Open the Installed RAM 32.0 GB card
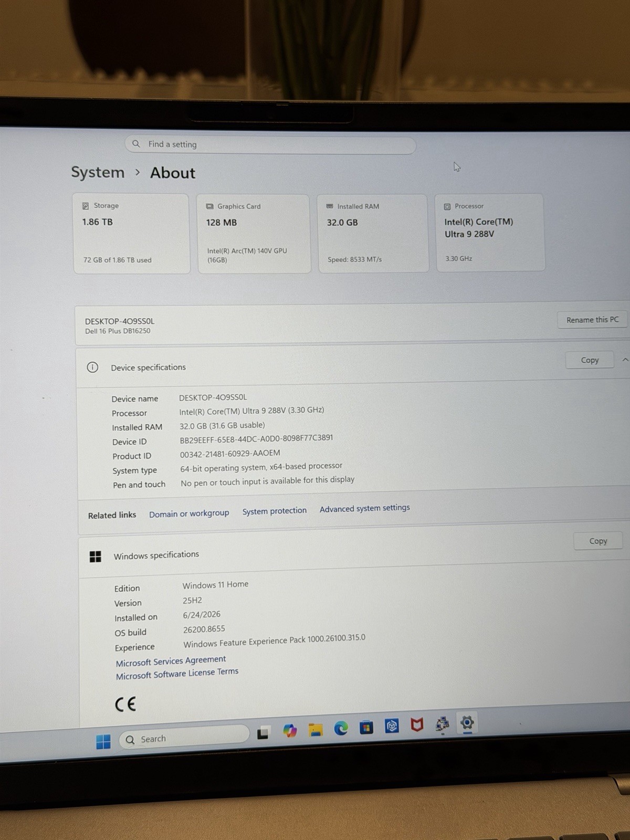 (373, 233)
